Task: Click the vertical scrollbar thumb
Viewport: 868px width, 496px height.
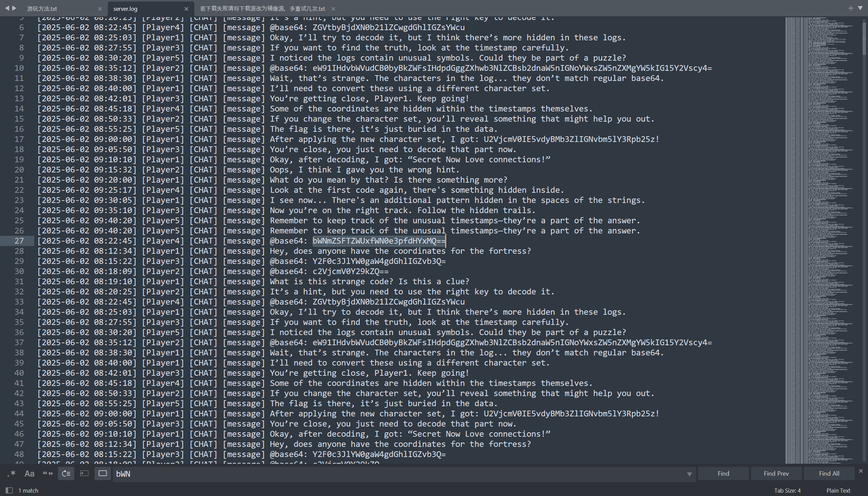Action: (x=864, y=38)
